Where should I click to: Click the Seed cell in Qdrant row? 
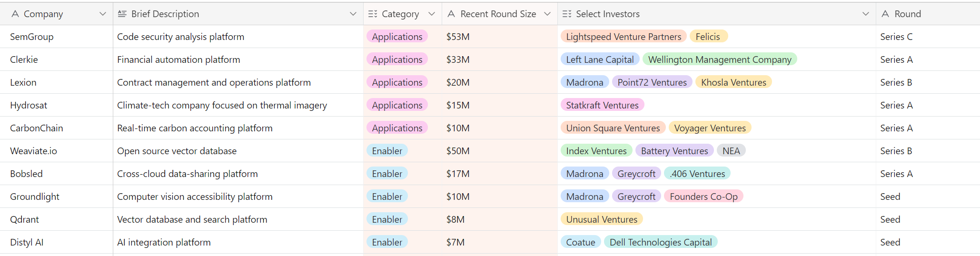pos(928,219)
